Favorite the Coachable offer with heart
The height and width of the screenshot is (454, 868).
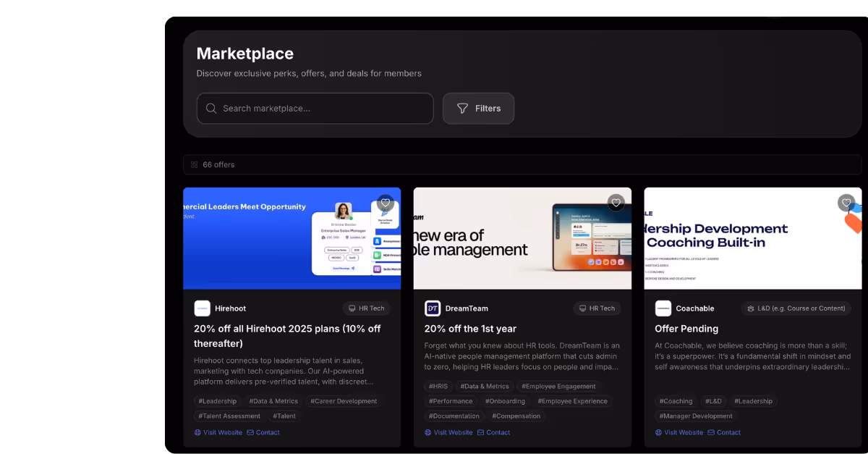tap(846, 203)
